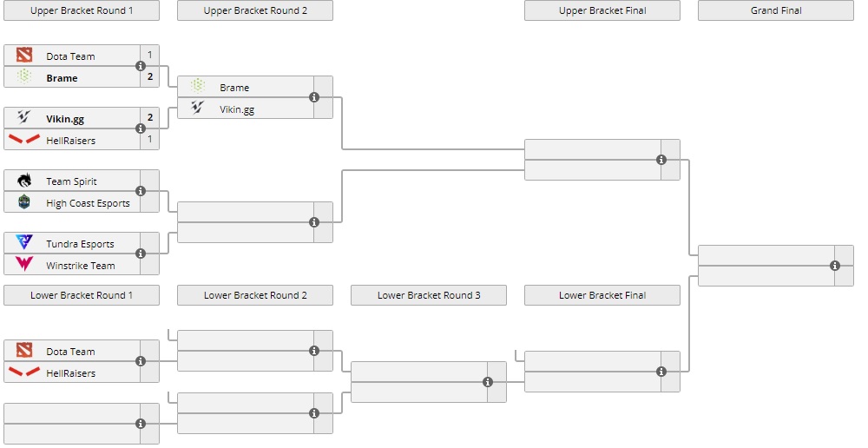
Task: Open Lower Bracket Final match info icon
Action: tap(661, 372)
